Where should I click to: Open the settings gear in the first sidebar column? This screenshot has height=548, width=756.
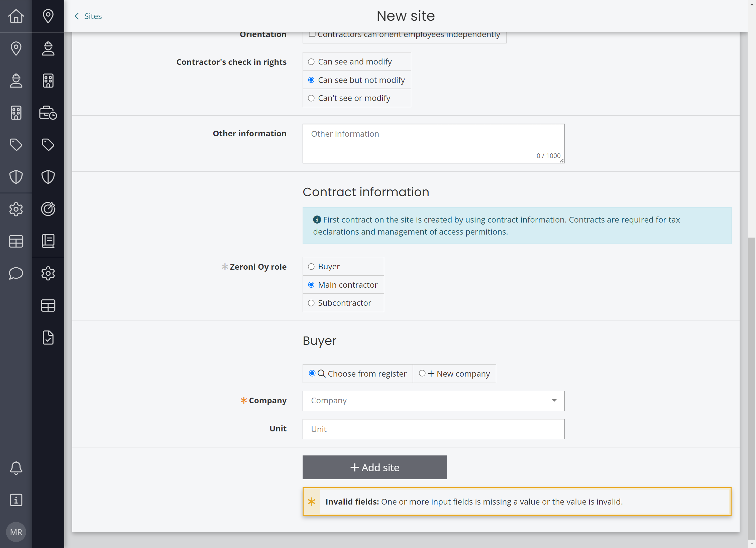[x=16, y=209]
